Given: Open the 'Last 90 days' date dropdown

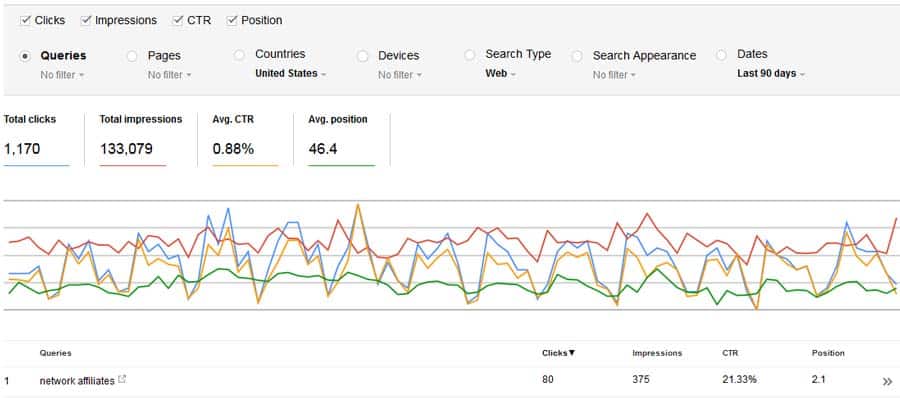Looking at the screenshot, I should 771,74.
